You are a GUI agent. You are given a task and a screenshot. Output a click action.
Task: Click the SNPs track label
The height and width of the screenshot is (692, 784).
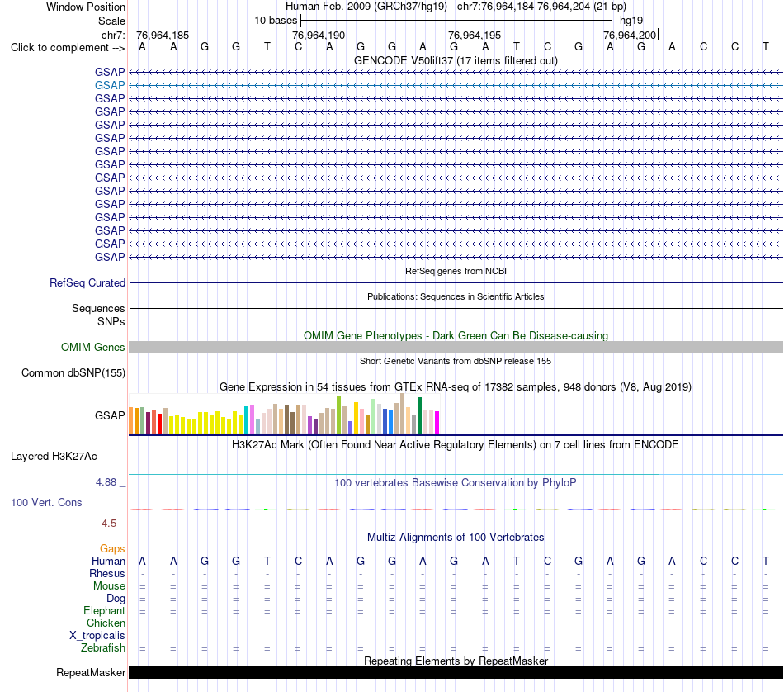(x=111, y=321)
